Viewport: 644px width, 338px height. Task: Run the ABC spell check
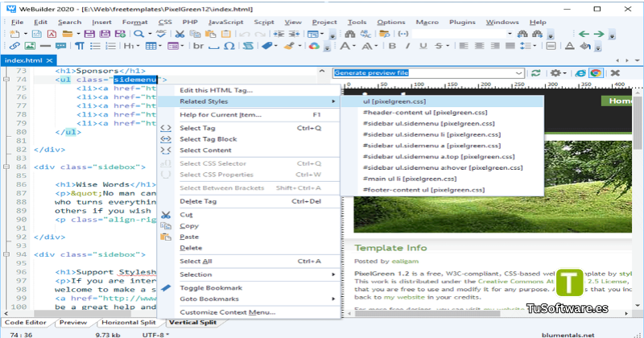pos(162,34)
